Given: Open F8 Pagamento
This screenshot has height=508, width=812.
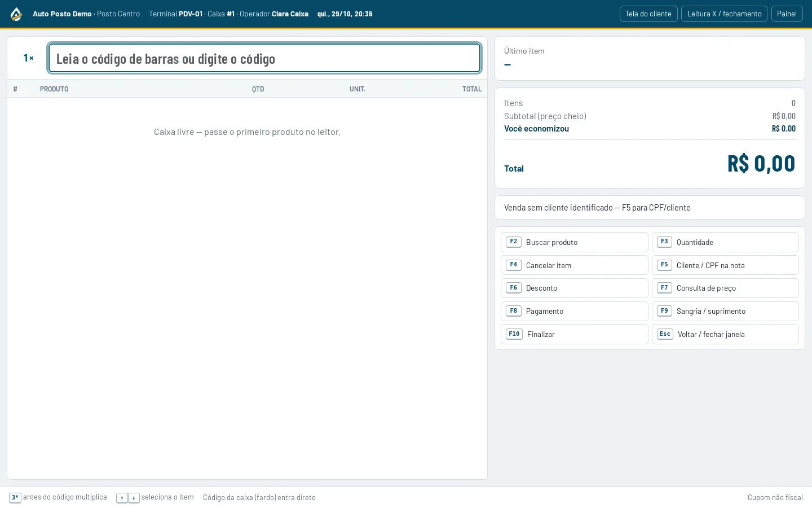Looking at the screenshot, I should click(x=574, y=311).
